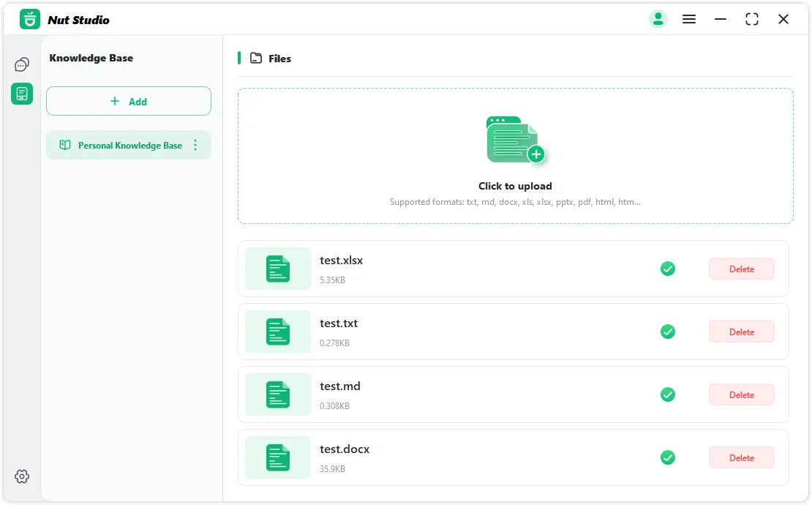Click the test.txt file name
This screenshot has height=505, width=812.
pos(339,323)
